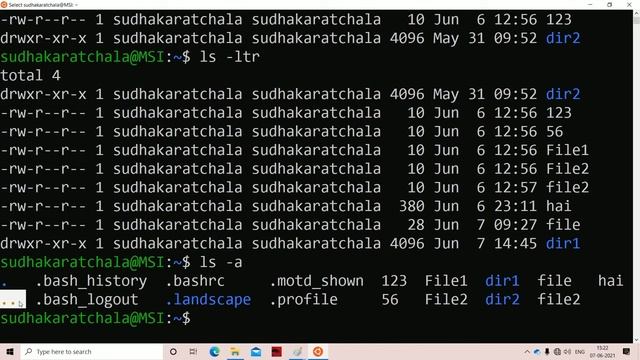The width and height of the screenshot is (640, 360).
Task: Click the Ubuntu terminal taskbar icon
Action: (x=318, y=351)
